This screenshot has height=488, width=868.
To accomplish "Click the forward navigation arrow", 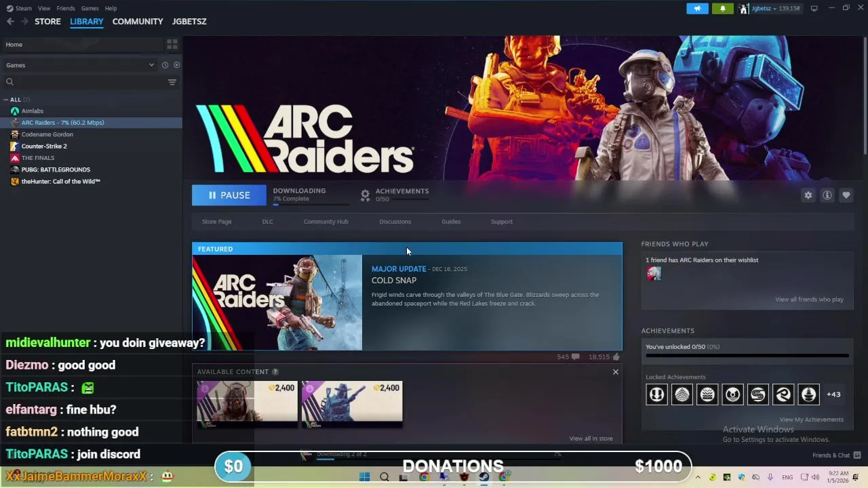I will coord(24,22).
